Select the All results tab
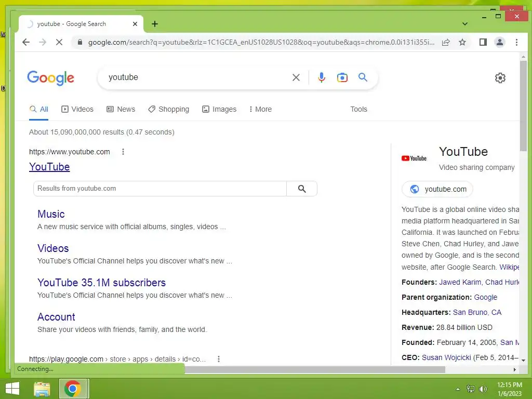The height and width of the screenshot is (399, 532). 38,109
